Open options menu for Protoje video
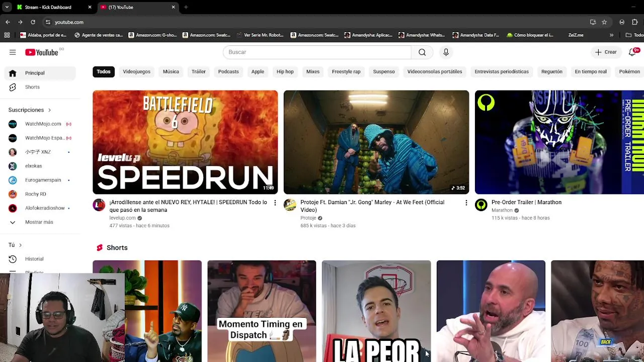The width and height of the screenshot is (644, 362). [466, 203]
